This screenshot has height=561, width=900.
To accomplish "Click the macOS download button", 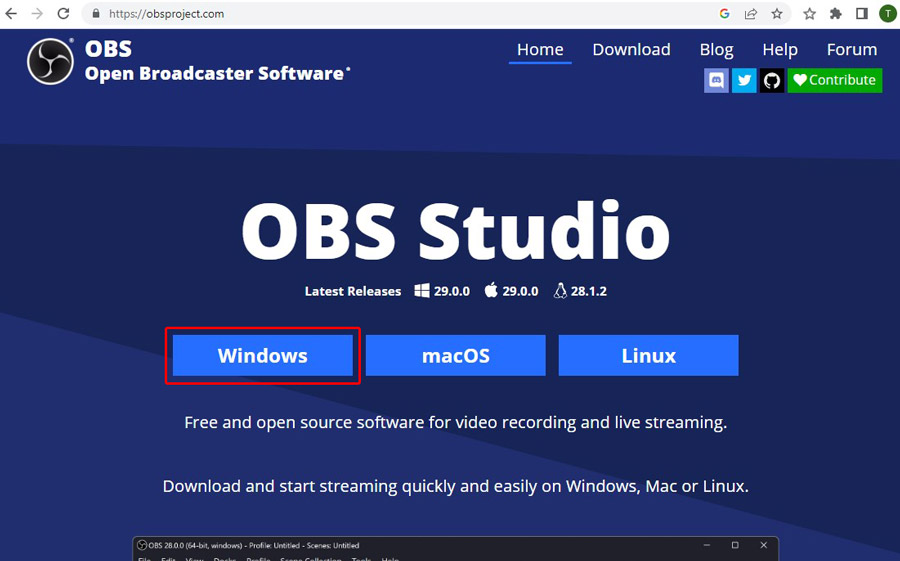I will coord(456,355).
